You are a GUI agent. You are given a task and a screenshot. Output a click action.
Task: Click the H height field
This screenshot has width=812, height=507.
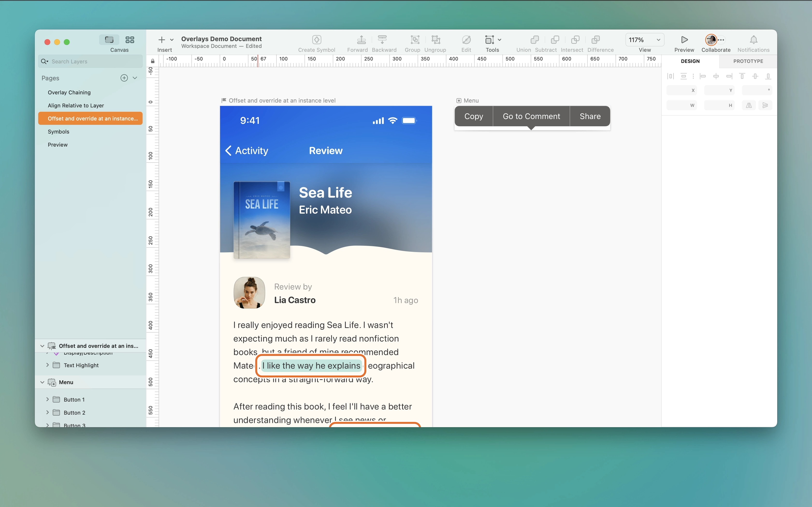click(719, 106)
